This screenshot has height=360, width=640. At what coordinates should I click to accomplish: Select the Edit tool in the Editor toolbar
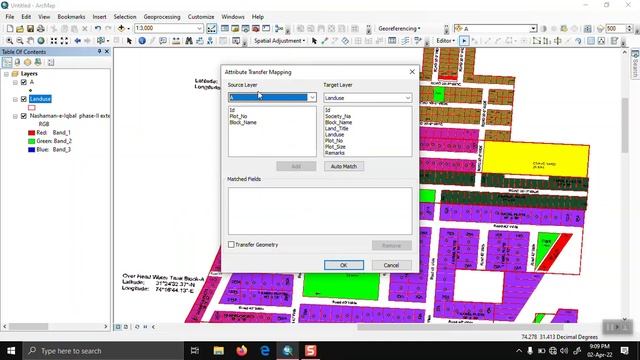464,41
